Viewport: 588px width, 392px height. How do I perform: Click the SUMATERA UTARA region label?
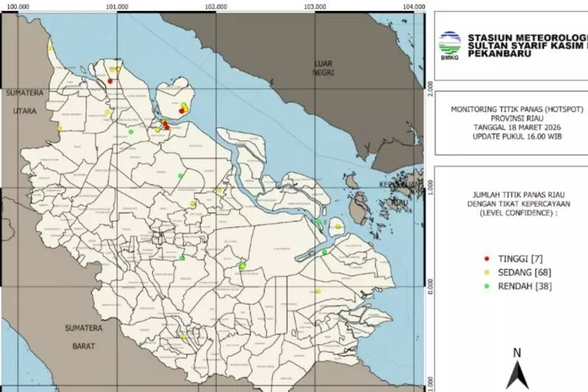click(x=26, y=101)
